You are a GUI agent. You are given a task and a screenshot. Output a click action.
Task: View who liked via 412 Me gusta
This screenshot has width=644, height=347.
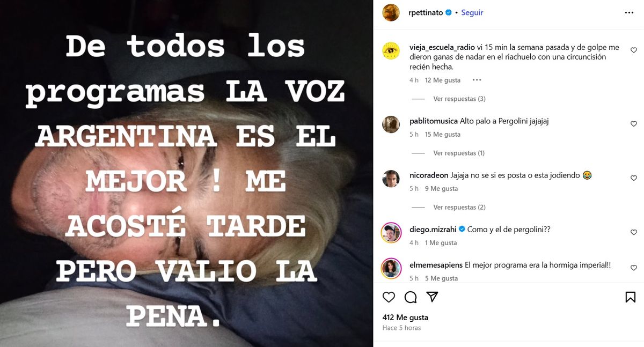point(405,318)
